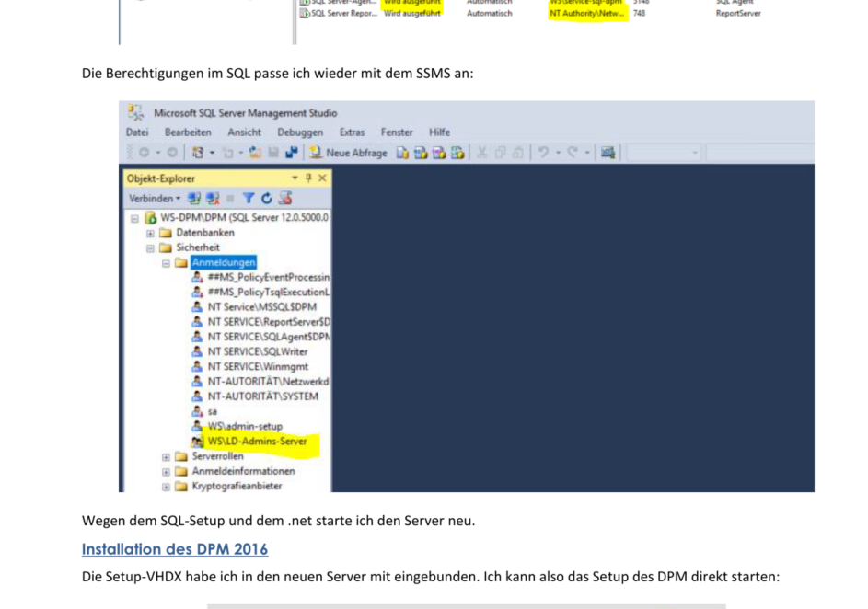The height and width of the screenshot is (609, 868).
Task: Click the NT Authority\Netw... account cell
Action: click(586, 13)
